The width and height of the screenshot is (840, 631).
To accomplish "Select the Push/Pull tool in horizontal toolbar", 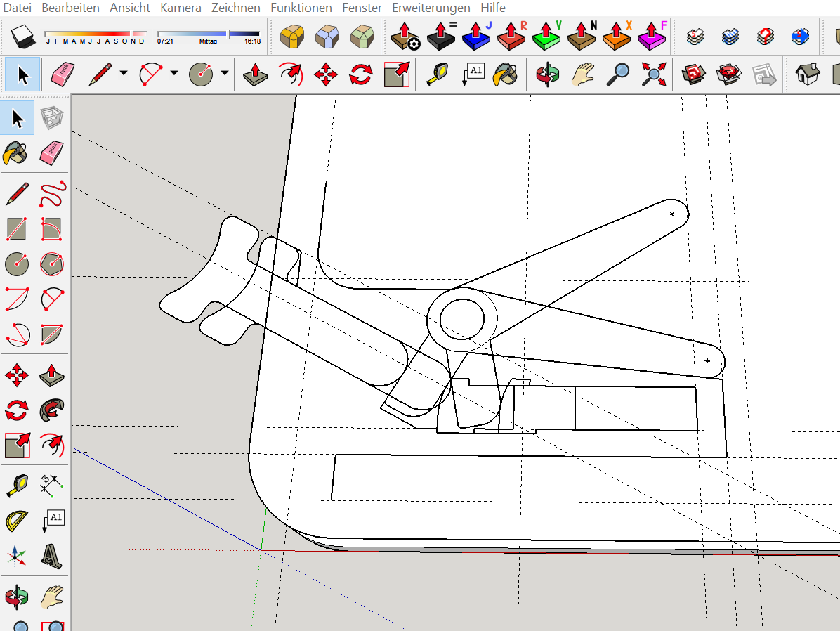I will (x=255, y=74).
